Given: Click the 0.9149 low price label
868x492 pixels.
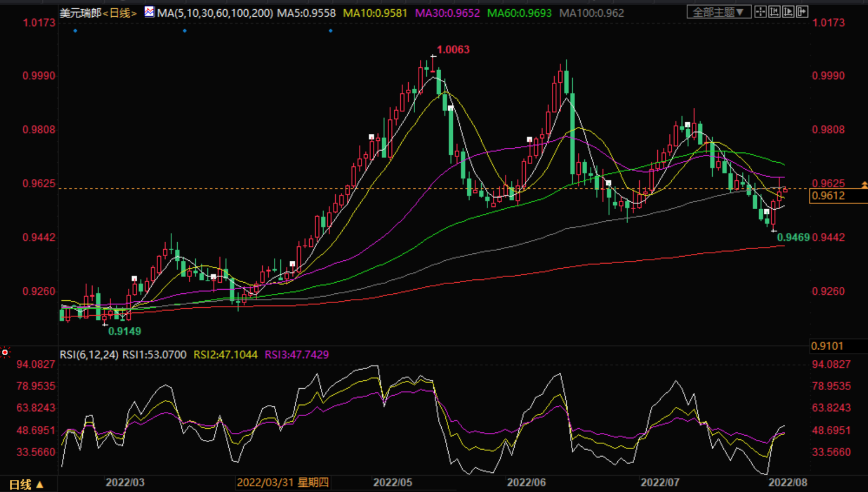Looking at the screenshot, I should click(124, 331).
